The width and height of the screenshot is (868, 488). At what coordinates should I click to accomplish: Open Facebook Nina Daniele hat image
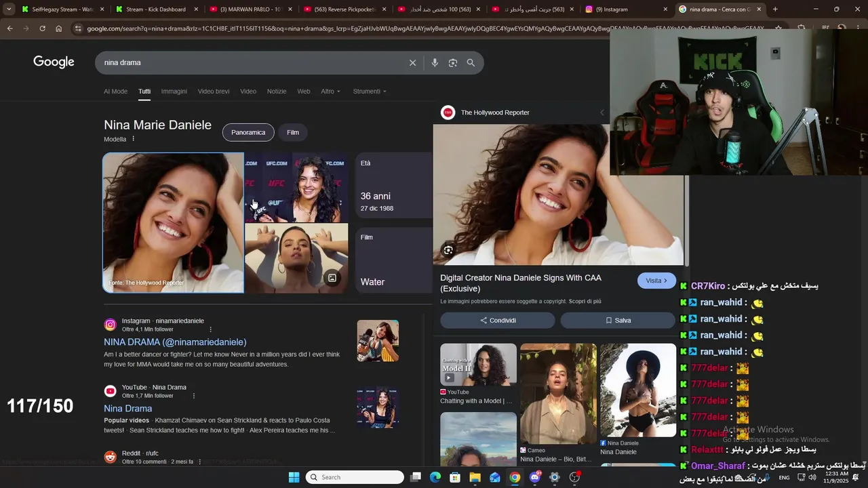[638, 390]
